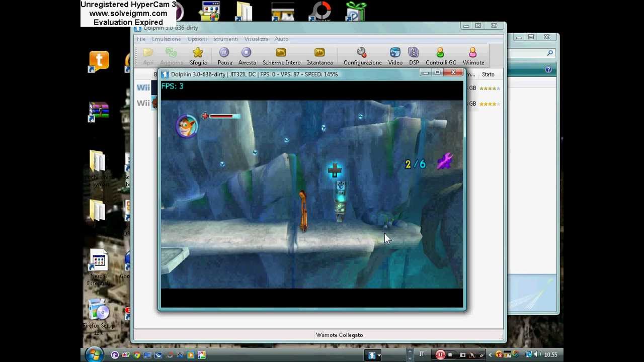Click 'Wiimote Collegato' in the status bar

coord(339,335)
